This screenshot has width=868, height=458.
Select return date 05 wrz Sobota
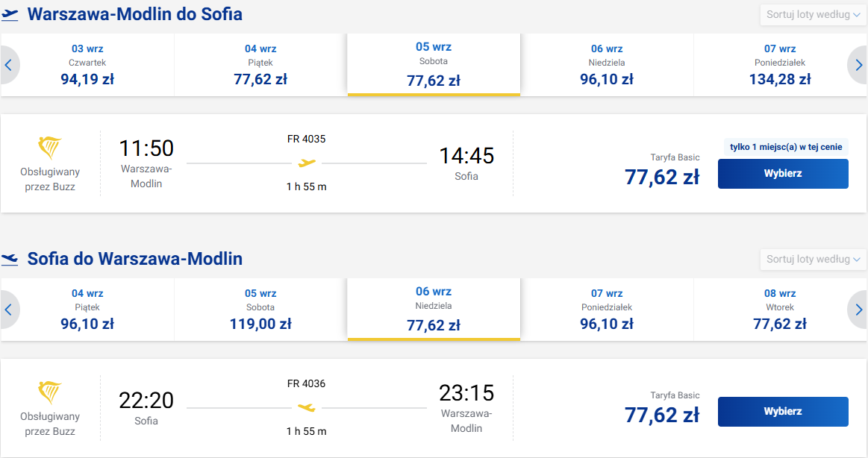click(x=260, y=310)
